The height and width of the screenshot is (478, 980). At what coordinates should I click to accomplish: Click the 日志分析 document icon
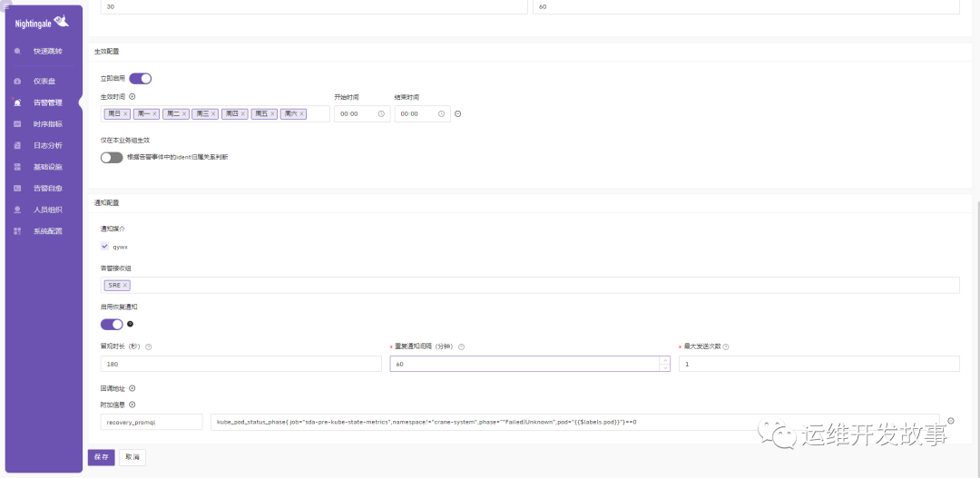17,146
